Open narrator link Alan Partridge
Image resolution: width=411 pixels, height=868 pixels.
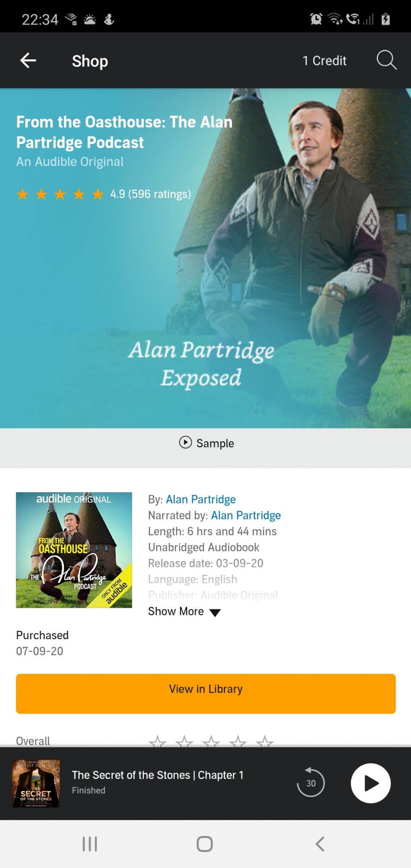point(246,515)
